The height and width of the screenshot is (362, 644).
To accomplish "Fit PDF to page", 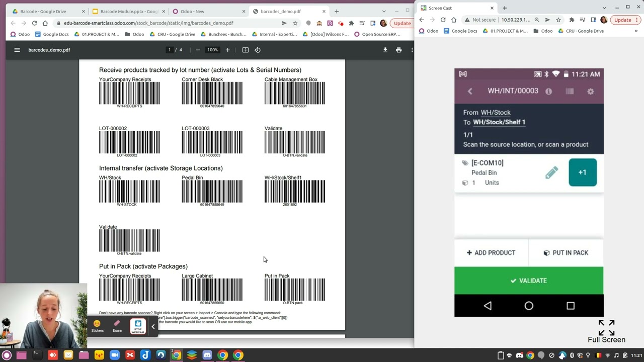I will click(246, 50).
